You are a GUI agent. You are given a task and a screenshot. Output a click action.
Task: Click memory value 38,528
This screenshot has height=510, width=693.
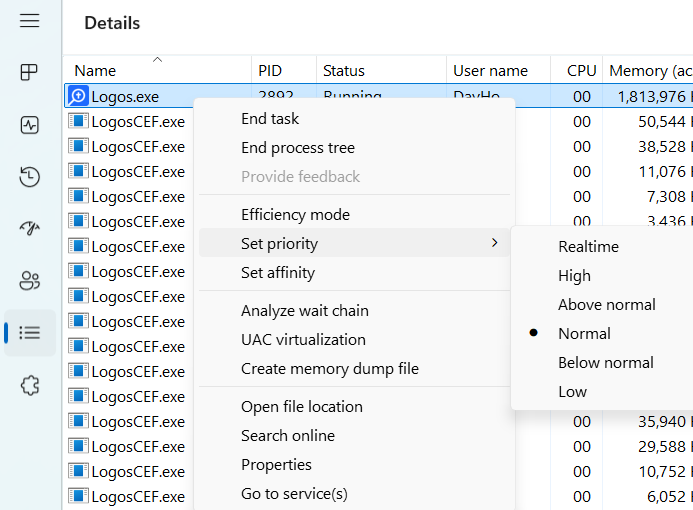click(662, 147)
